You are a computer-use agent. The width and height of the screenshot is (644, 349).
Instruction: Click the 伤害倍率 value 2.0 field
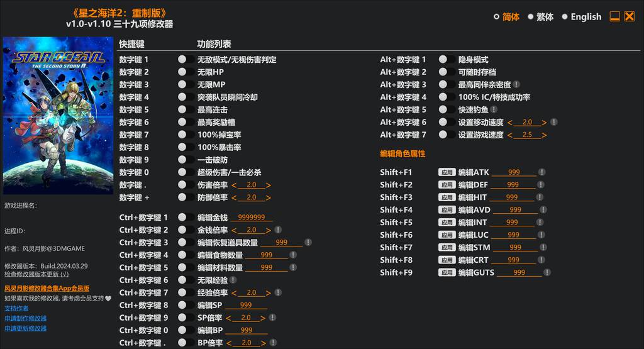pyautogui.click(x=252, y=185)
